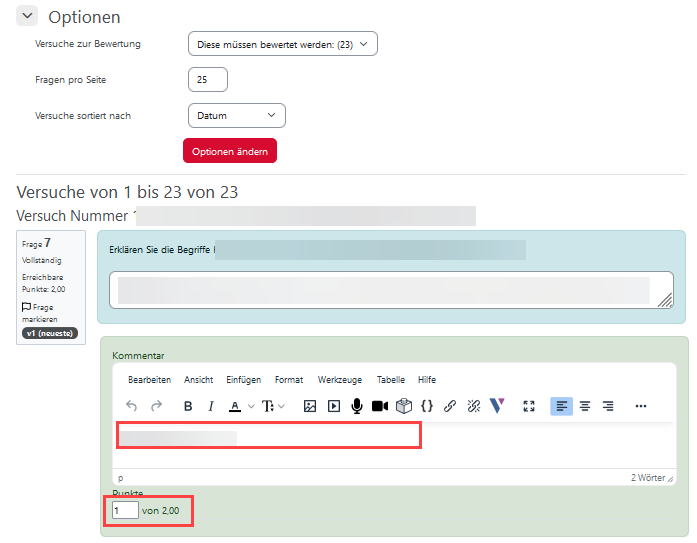Open the Tabelle menu in the editor

pos(390,380)
